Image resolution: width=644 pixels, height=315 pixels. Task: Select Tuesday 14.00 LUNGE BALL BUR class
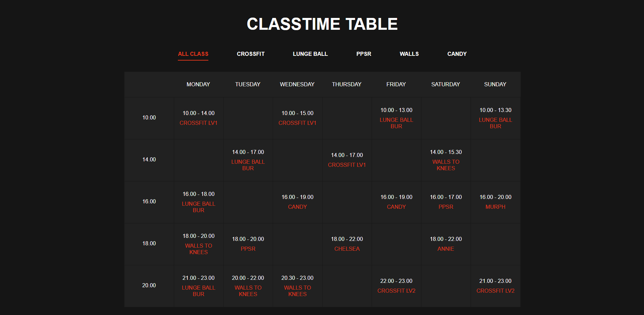[x=248, y=165]
